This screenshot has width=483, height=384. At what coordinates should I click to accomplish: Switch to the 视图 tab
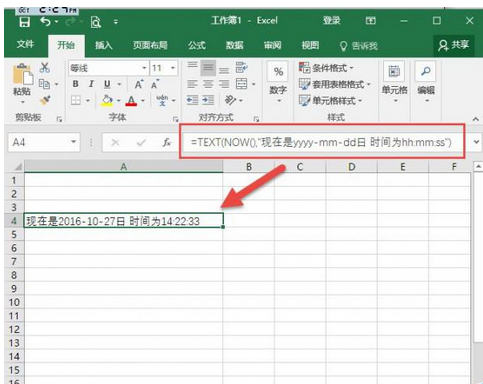point(310,45)
